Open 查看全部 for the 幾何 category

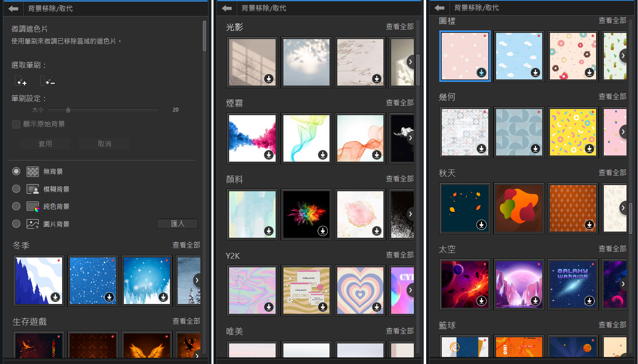point(612,96)
